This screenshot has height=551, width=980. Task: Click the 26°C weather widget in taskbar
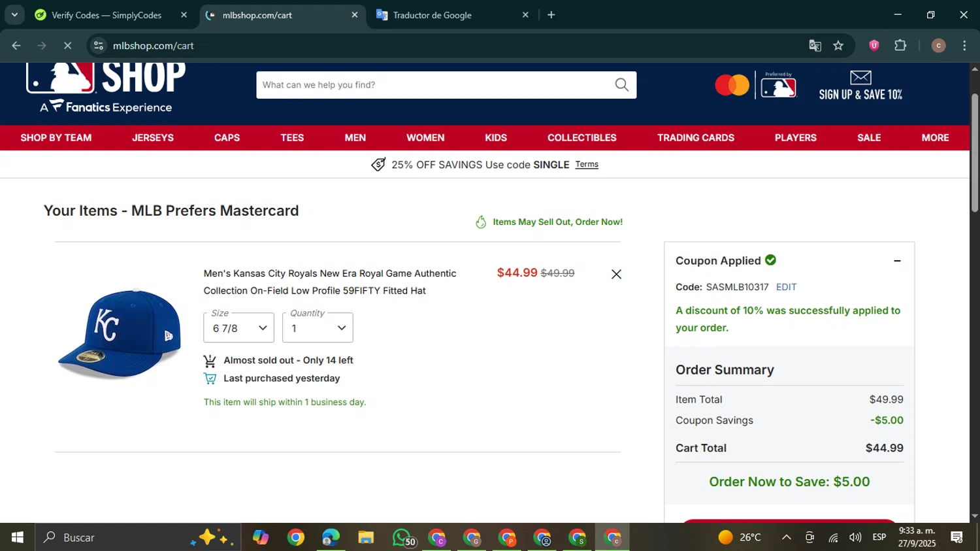740,537
